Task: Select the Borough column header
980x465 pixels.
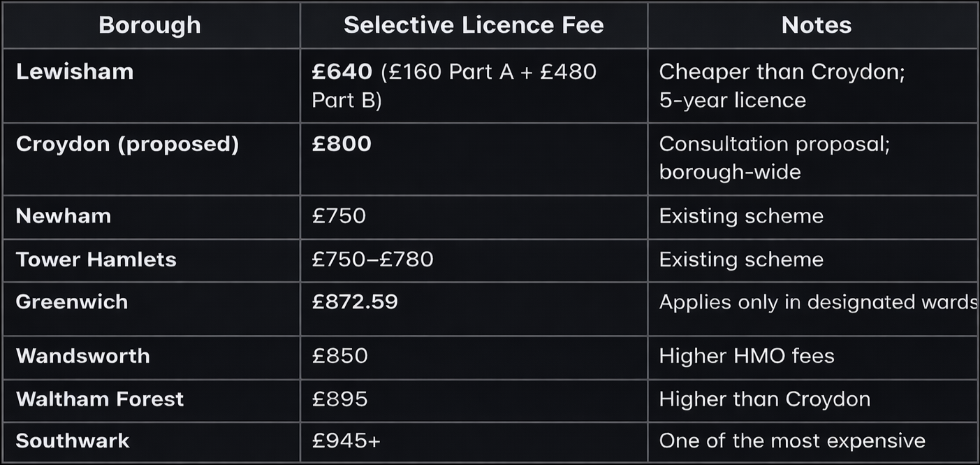Action: click(149, 25)
